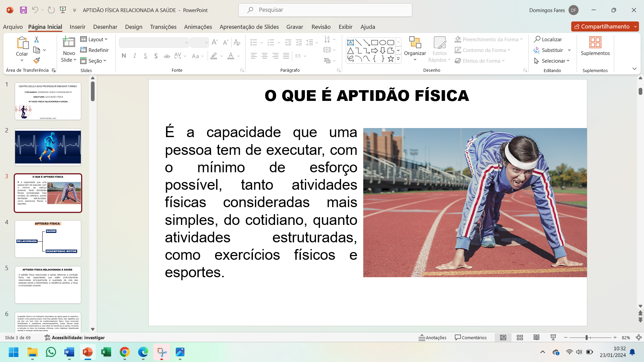Expand the Seção dropdown
644x362 pixels.
(94, 61)
